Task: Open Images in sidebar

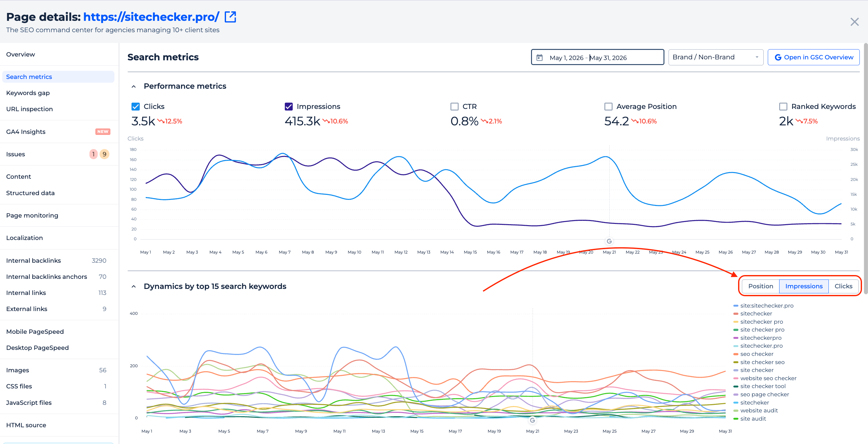Action: click(x=17, y=370)
